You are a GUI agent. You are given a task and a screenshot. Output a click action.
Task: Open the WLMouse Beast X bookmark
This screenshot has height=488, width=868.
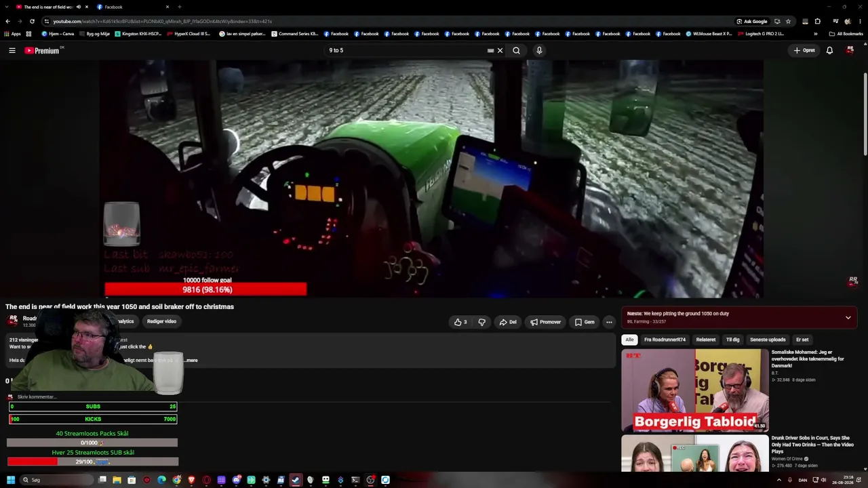(x=709, y=34)
